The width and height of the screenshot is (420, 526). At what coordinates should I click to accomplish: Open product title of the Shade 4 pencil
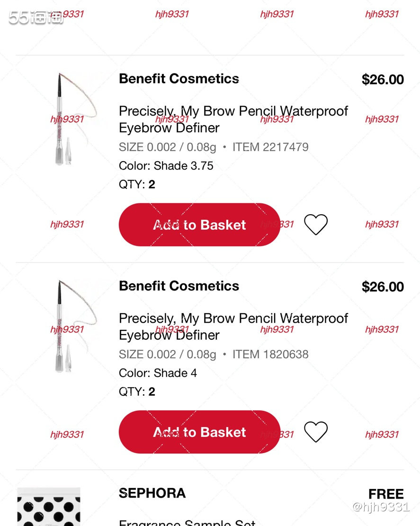click(233, 326)
